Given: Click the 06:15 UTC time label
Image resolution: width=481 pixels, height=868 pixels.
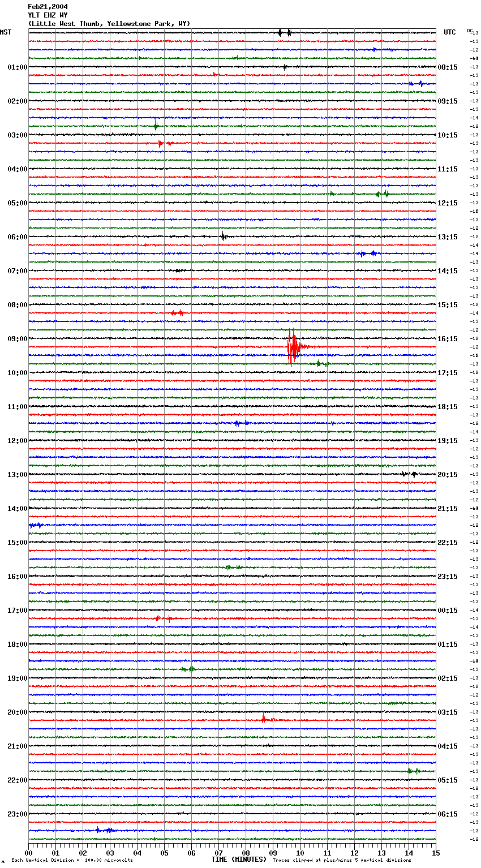Looking at the screenshot, I should point(448,814).
